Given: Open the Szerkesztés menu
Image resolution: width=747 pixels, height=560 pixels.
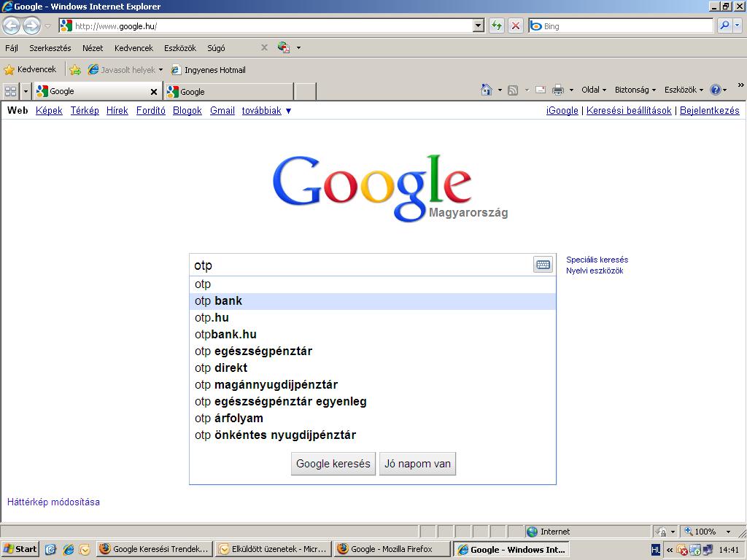Looking at the screenshot, I should pyautogui.click(x=50, y=48).
